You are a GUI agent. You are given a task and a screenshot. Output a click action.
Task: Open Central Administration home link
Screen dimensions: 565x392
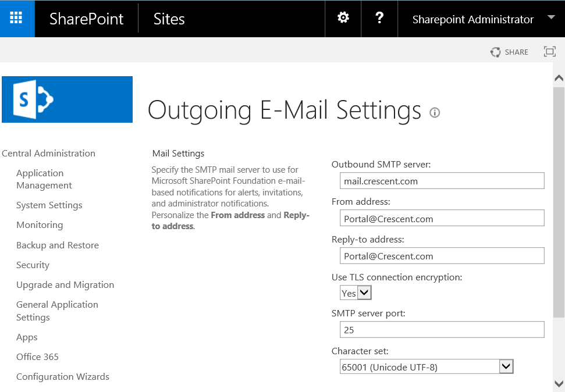point(48,154)
